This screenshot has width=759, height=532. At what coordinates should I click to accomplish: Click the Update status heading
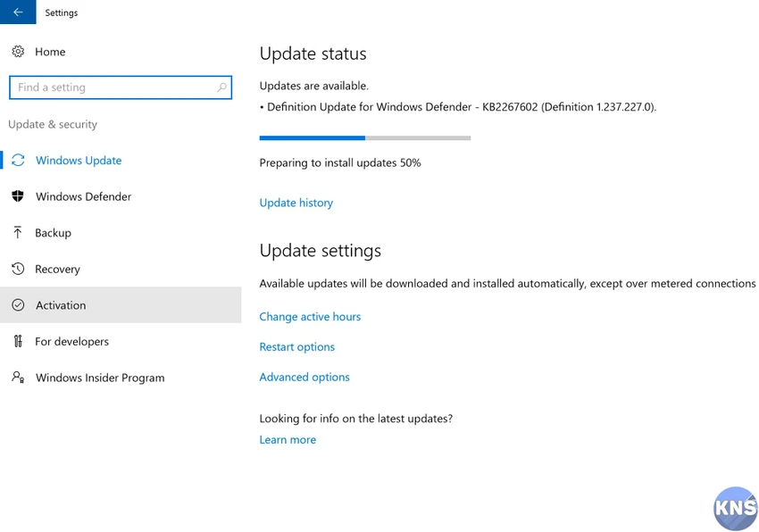(x=313, y=54)
